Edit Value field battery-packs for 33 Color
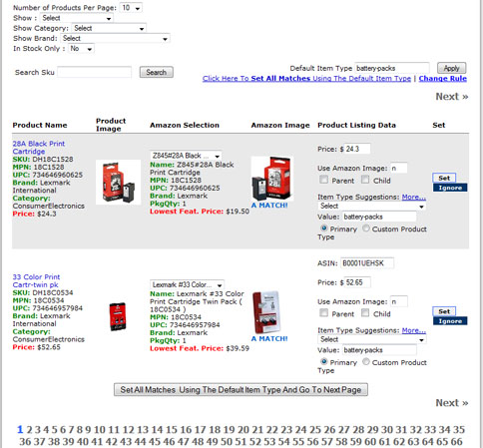 coord(379,350)
